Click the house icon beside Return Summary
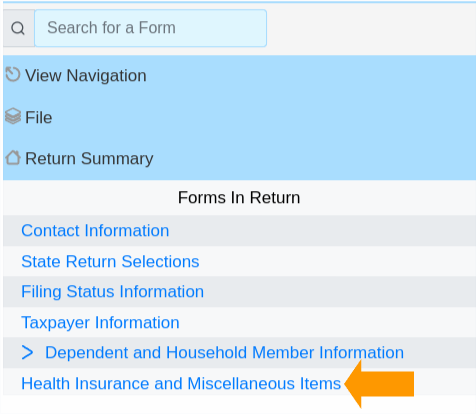The height and width of the screenshot is (414, 476). coord(13,158)
